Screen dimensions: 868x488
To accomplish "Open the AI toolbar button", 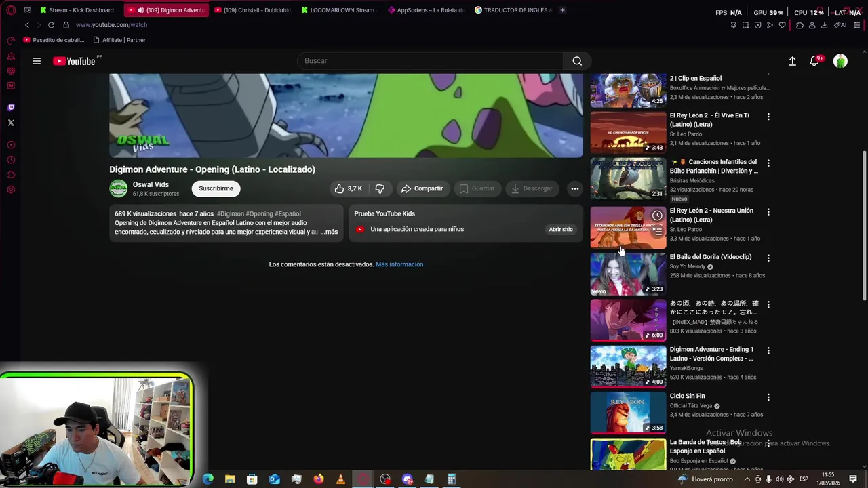I will (842, 25).
